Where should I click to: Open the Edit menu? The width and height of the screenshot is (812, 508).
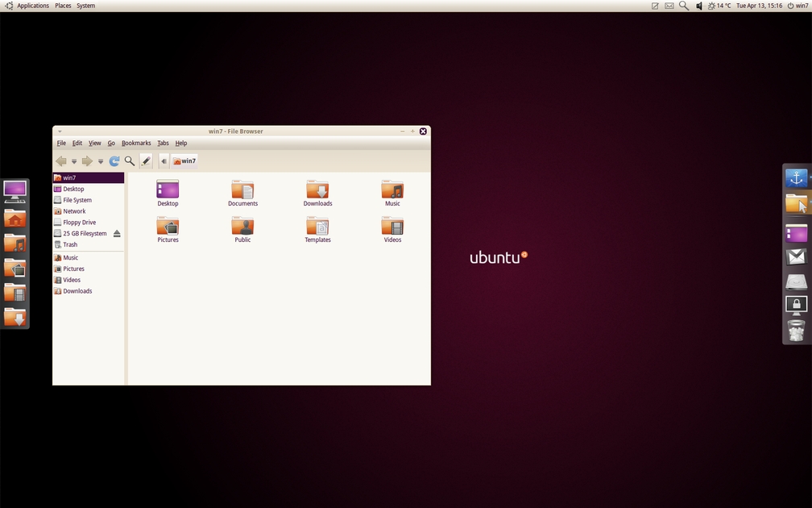77,143
